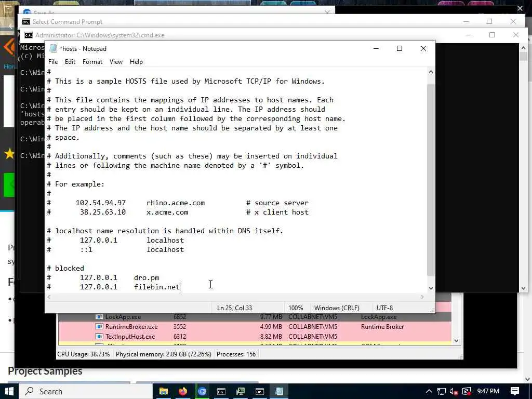Show hidden system tray icons chevron
Screen dimensions: 532x399
tap(429, 391)
